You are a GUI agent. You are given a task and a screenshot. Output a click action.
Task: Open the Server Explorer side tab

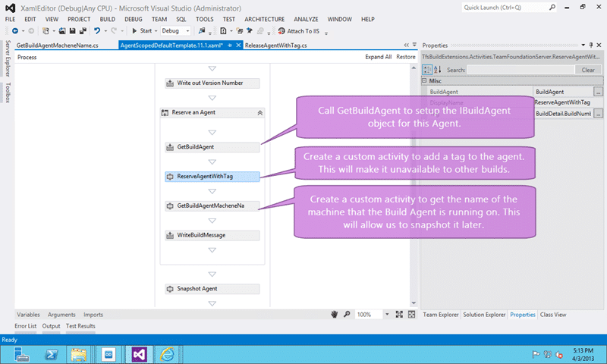tap(8, 58)
